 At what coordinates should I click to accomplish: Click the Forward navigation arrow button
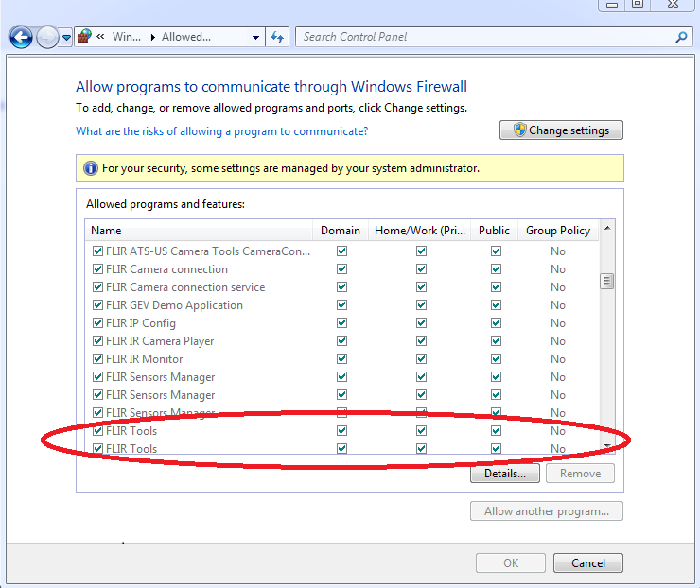[x=47, y=38]
